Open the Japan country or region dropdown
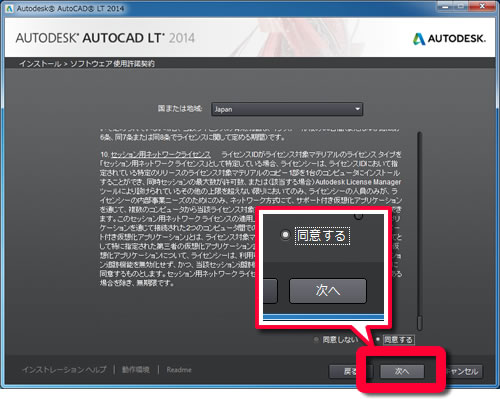The width and height of the screenshot is (500, 399). pyautogui.click(x=287, y=109)
